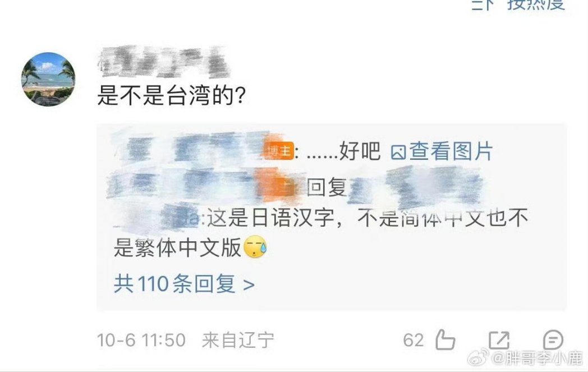Open the 查看图片 link
This screenshot has height=372, width=588.
pos(442,152)
